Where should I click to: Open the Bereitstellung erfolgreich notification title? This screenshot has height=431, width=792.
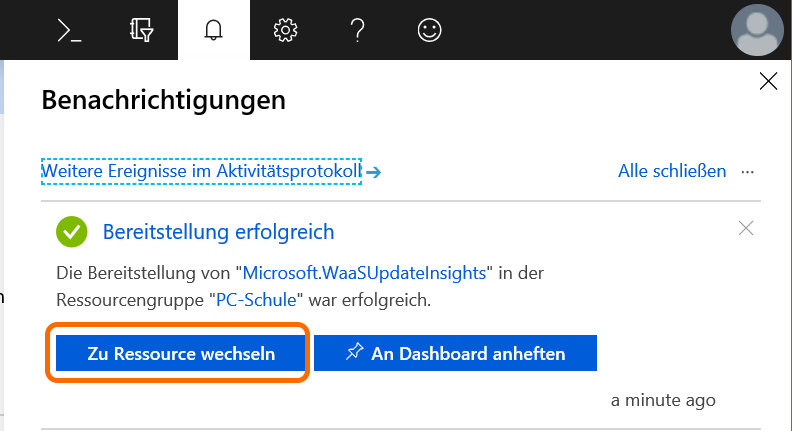coord(218,232)
